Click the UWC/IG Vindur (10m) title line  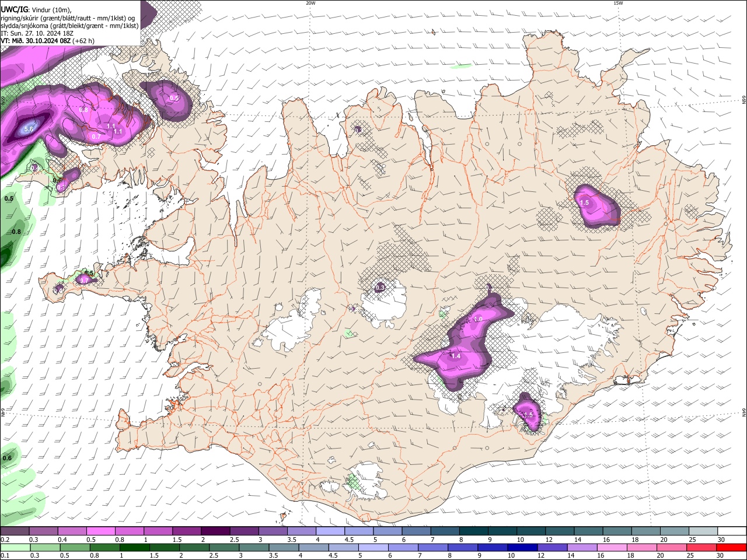(36, 9)
